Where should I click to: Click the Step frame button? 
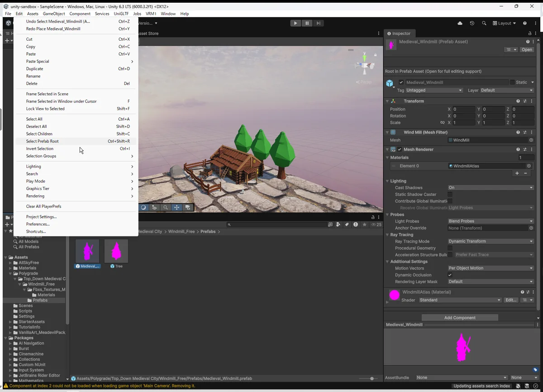(319, 23)
